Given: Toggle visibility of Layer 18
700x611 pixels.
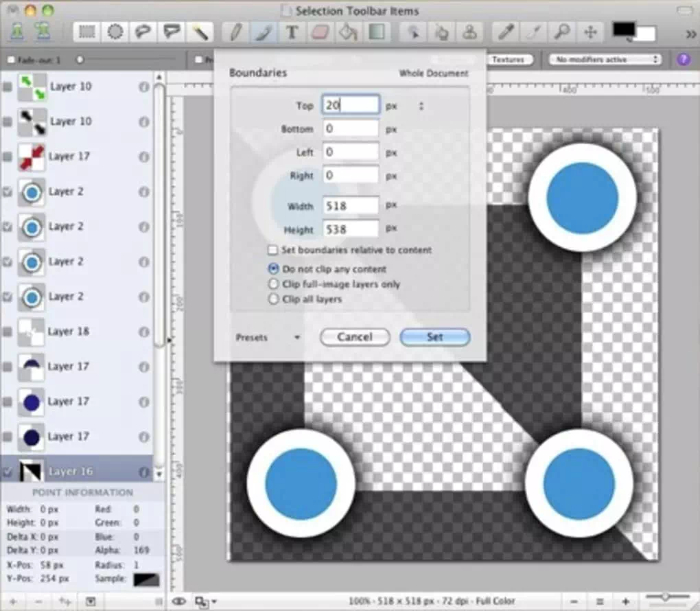Looking at the screenshot, I should (x=7, y=332).
